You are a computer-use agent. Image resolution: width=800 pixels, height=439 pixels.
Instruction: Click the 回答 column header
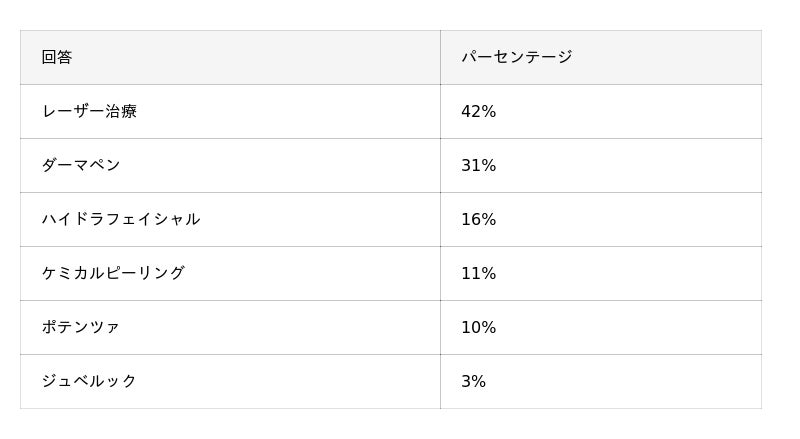(57, 57)
